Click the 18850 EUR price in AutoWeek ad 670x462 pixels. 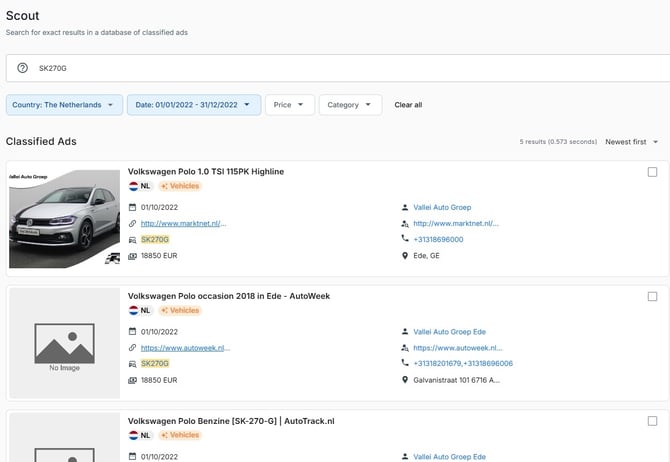click(159, 380)
